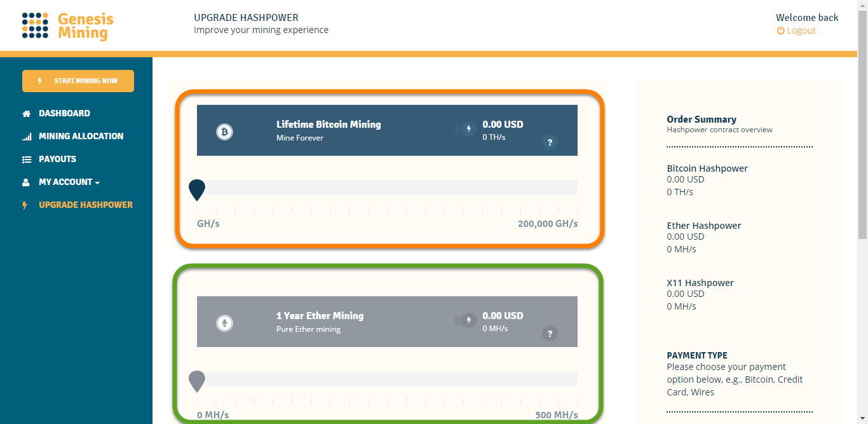Open help for Lifetime Bitcoin Mining
This screenshot has width=868, height=424.
[x=550, y=142]
